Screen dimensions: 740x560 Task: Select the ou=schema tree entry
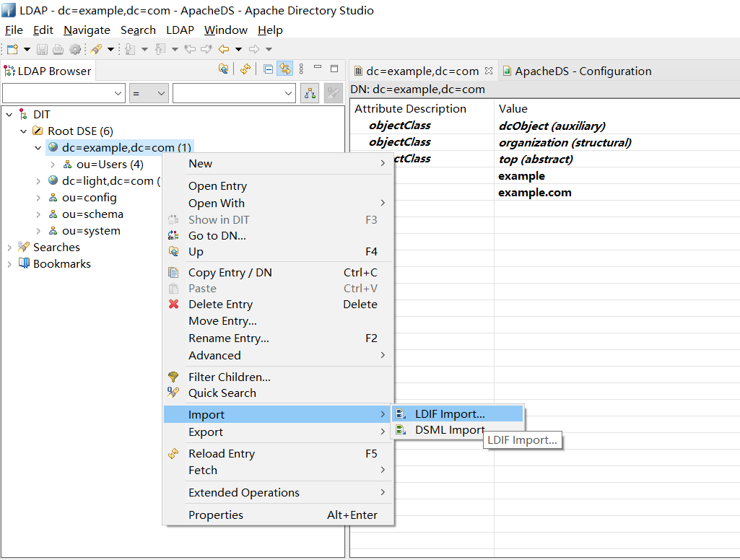point(92,214)
